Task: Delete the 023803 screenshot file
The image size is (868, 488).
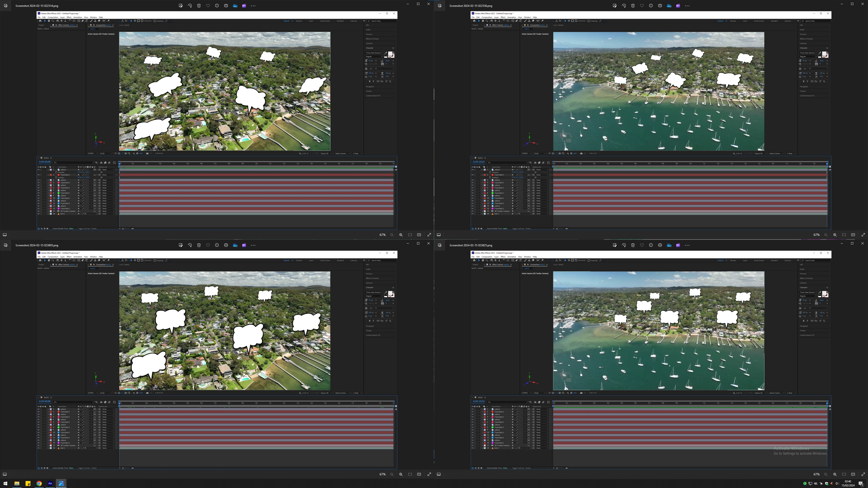Action: (x=199, y=245)
